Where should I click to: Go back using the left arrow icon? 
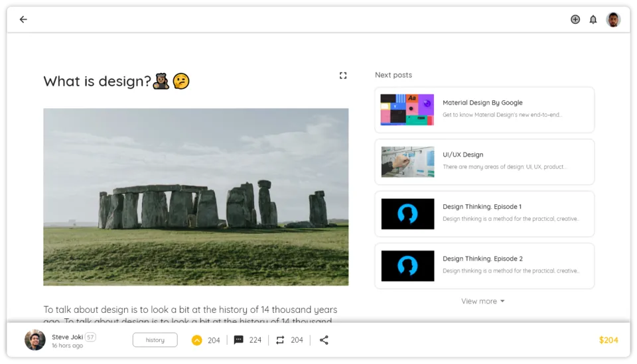(x=23, y=19)
